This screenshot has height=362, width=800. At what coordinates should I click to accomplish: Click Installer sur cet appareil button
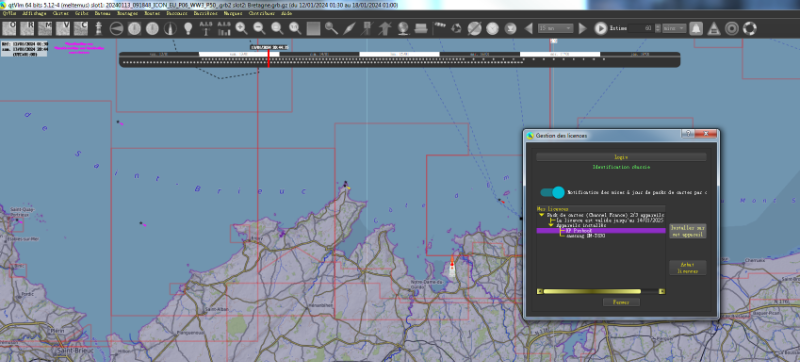point(688,231)
